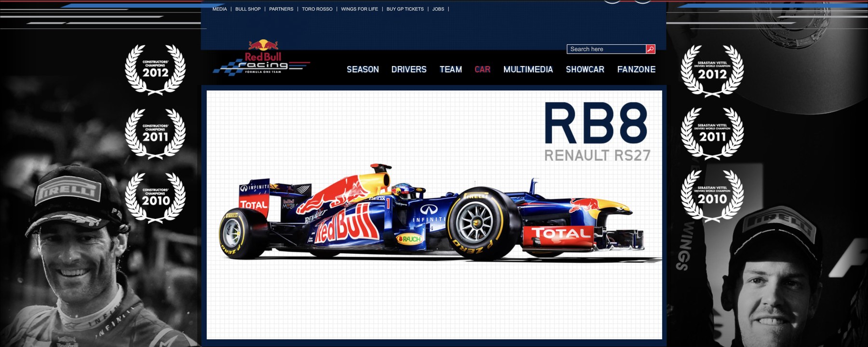Viewport: 868px width, 347px height.
Task: Go to the Toro Rosso link
Action: pyautogui.click(x=317, y=9)
